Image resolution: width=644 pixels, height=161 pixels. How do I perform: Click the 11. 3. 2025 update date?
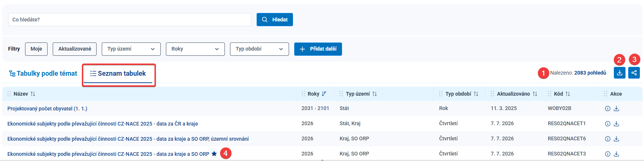(504, 108)
